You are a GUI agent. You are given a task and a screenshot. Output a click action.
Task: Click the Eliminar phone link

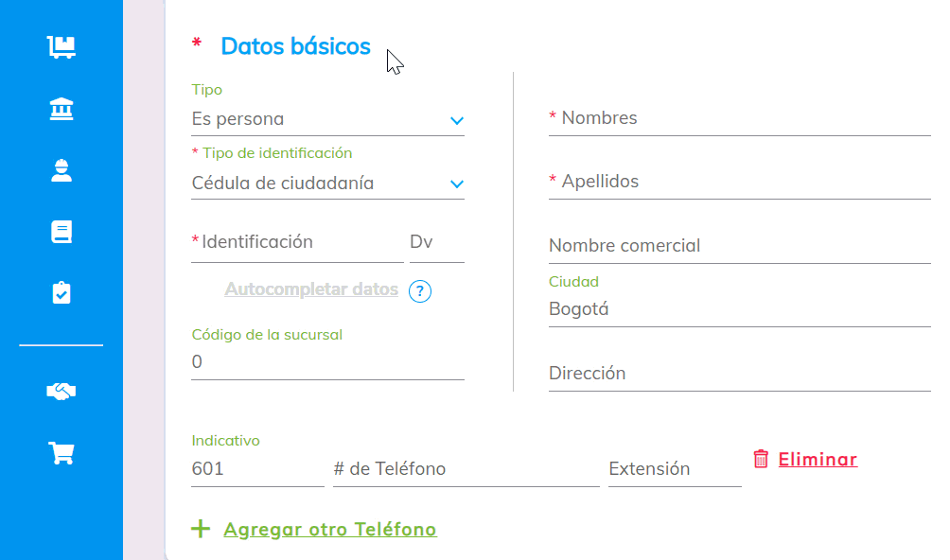(x=818, y=460)
